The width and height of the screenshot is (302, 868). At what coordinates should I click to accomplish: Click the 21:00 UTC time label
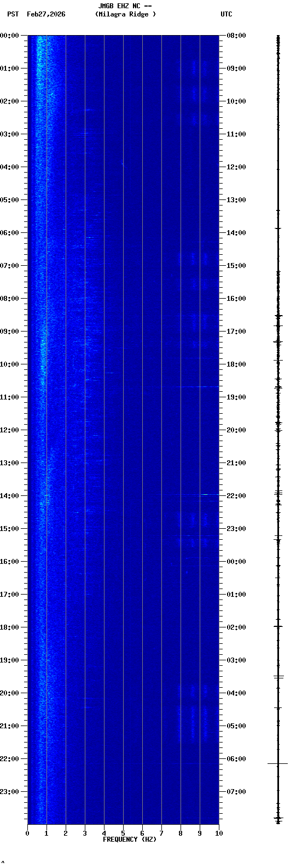pyautogui.click(x=236, y=463)
